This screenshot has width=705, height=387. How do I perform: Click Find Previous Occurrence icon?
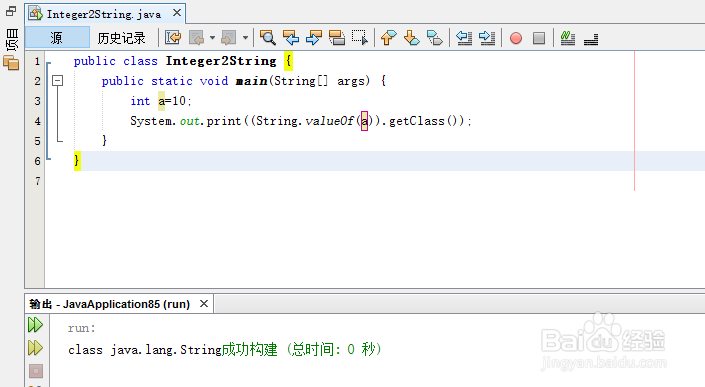pyautogui.click(x=291, y=38)
